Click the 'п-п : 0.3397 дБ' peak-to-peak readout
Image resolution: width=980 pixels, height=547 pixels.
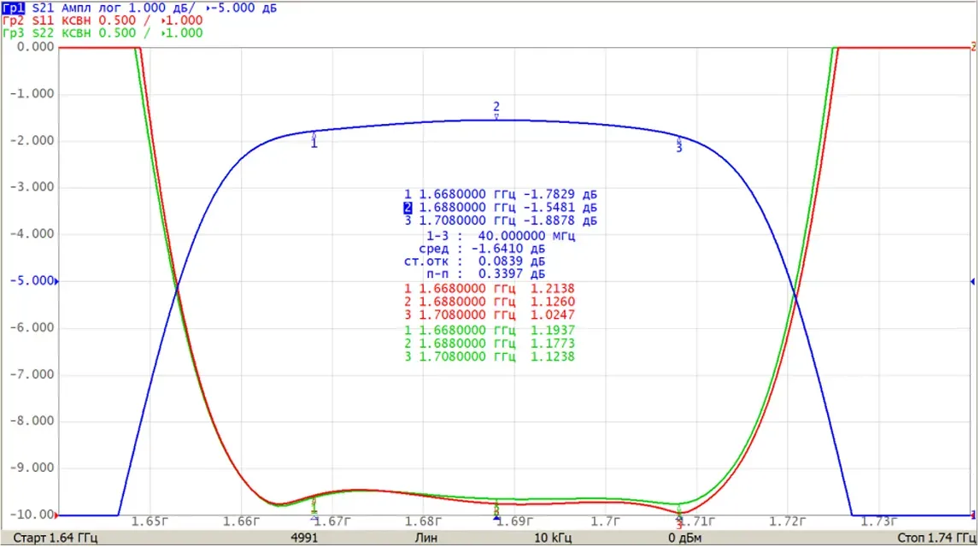(x=485, y=273)
